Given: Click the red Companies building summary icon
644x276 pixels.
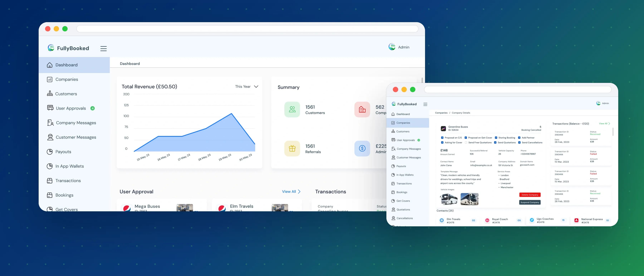Looking at the screenshot, I should point(362,109).
